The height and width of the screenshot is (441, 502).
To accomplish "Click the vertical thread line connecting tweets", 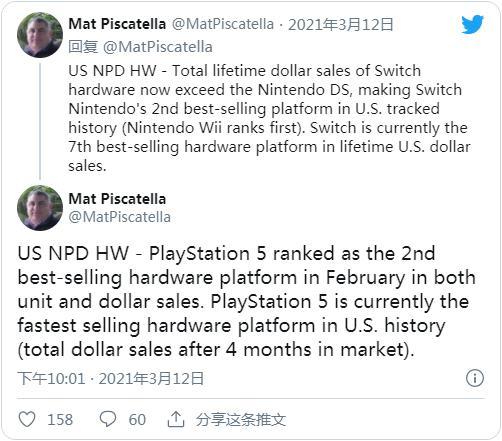I will click(40, 121).
